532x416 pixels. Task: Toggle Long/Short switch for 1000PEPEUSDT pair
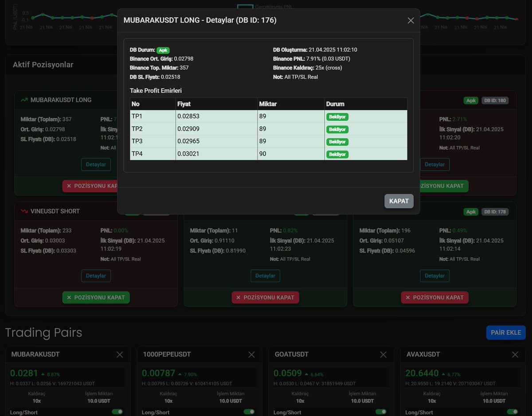(x=249, y=412)
